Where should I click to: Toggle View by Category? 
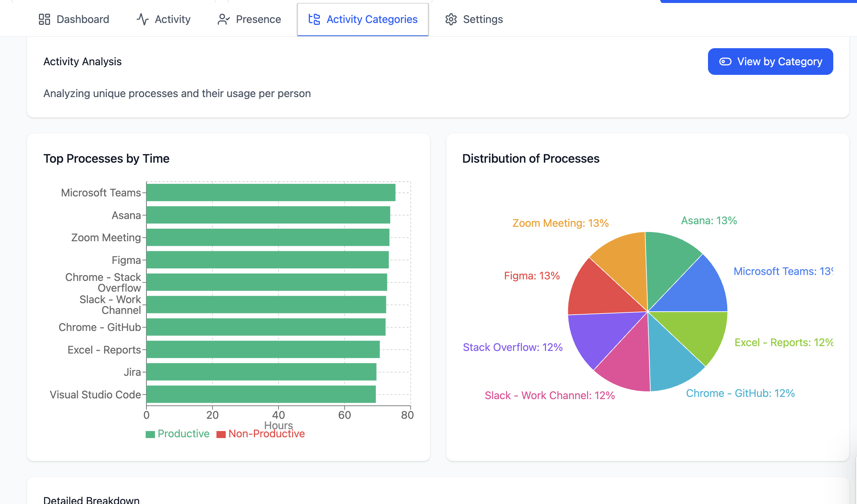(770, 61)
